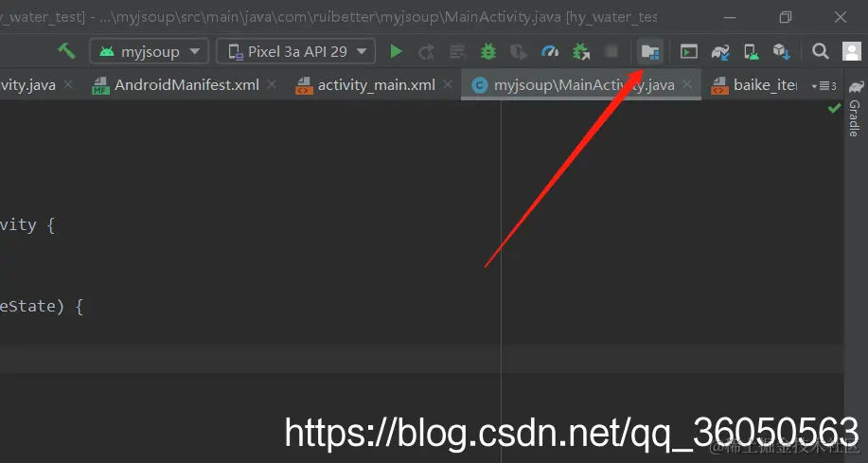Restore down the Android Studio window
The width and height of the screenshot is (868, 463).
[785, 18]
